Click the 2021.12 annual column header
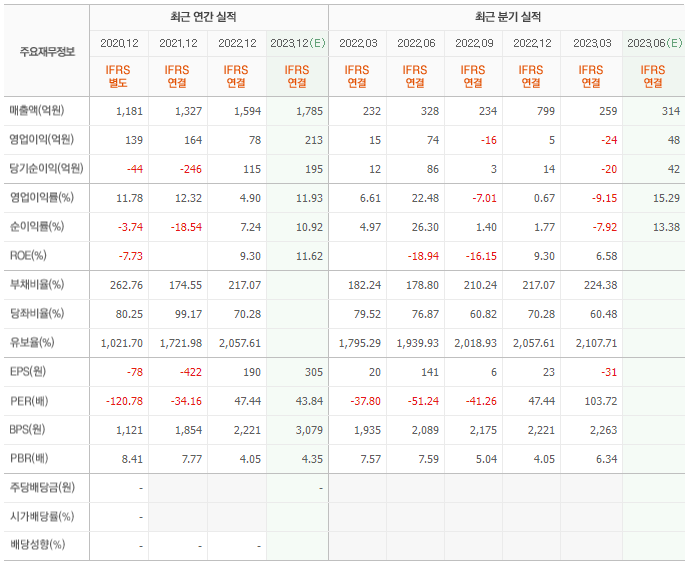The width and height of the screenshot is (688, 564). (178, 43)
